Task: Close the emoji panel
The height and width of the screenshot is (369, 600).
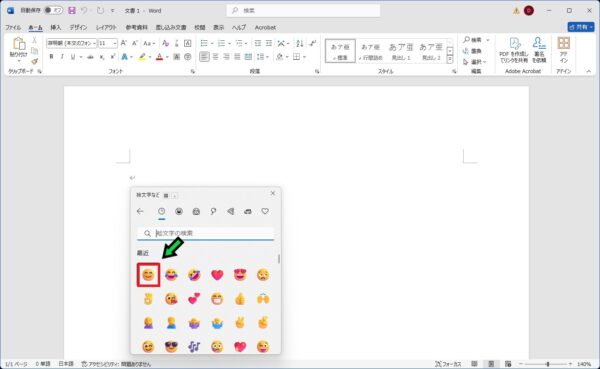Action: (272, 193)
